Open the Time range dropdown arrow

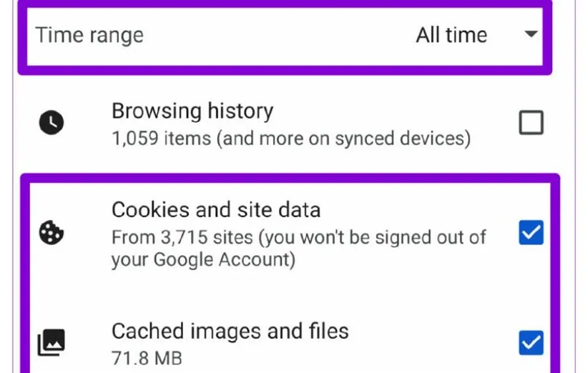[531, 34]
